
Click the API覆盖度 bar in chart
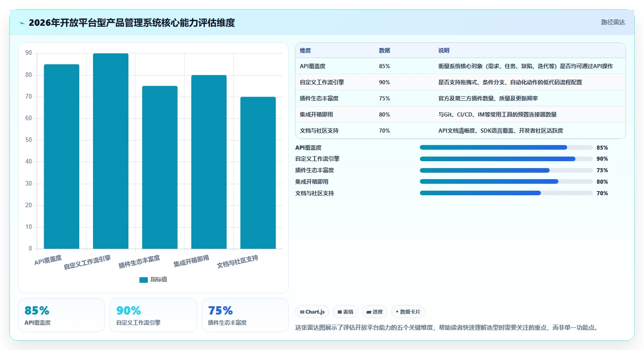click(62, 157)
